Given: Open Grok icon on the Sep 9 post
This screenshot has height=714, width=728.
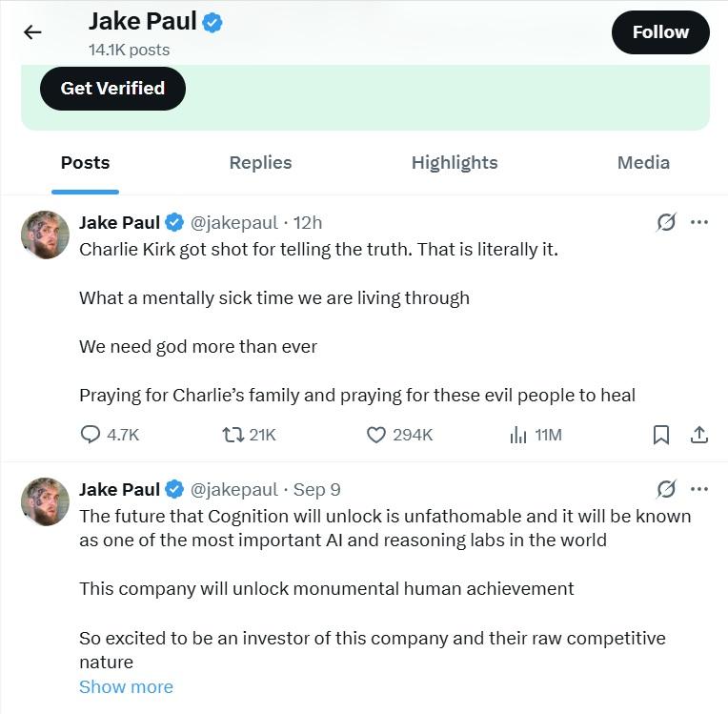Looking at the screenshot, I should coord(666,490).
